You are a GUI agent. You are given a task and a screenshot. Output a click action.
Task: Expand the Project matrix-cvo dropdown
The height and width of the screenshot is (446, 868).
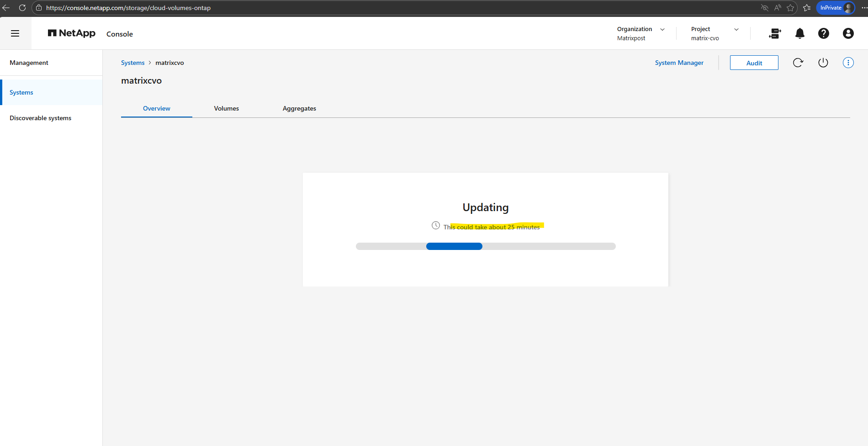pyautogui.click(x=715, y=33)
